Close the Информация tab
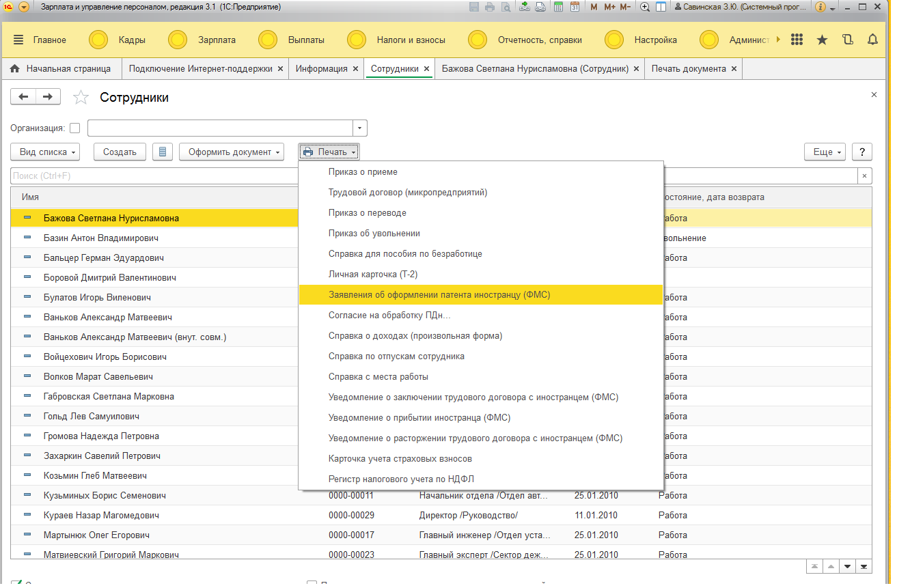The width and height of the screenshot is (897, 588). 356,69
